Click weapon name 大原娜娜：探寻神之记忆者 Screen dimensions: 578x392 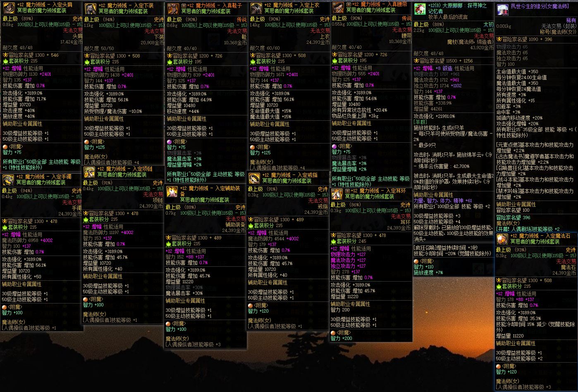[x=458, y=9]
